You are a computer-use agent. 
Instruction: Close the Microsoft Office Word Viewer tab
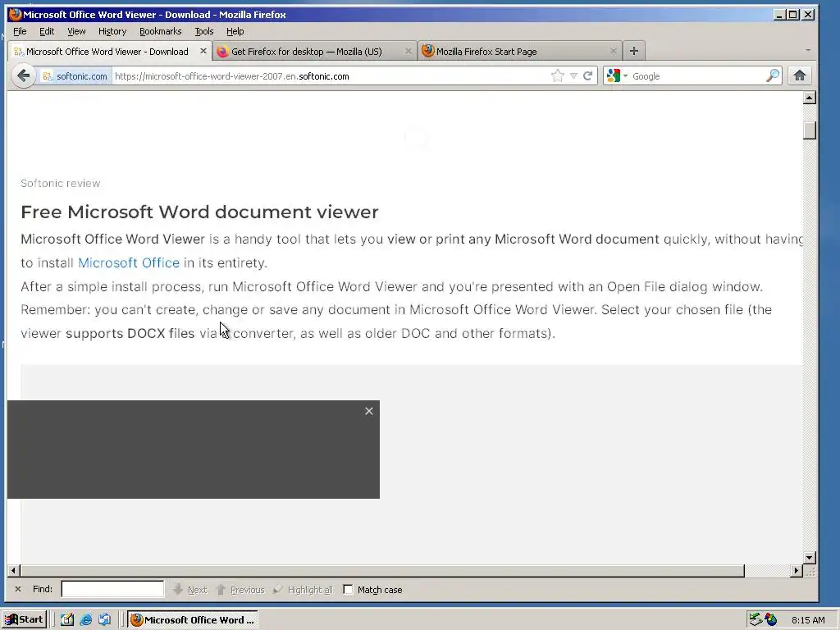(203, 51)
